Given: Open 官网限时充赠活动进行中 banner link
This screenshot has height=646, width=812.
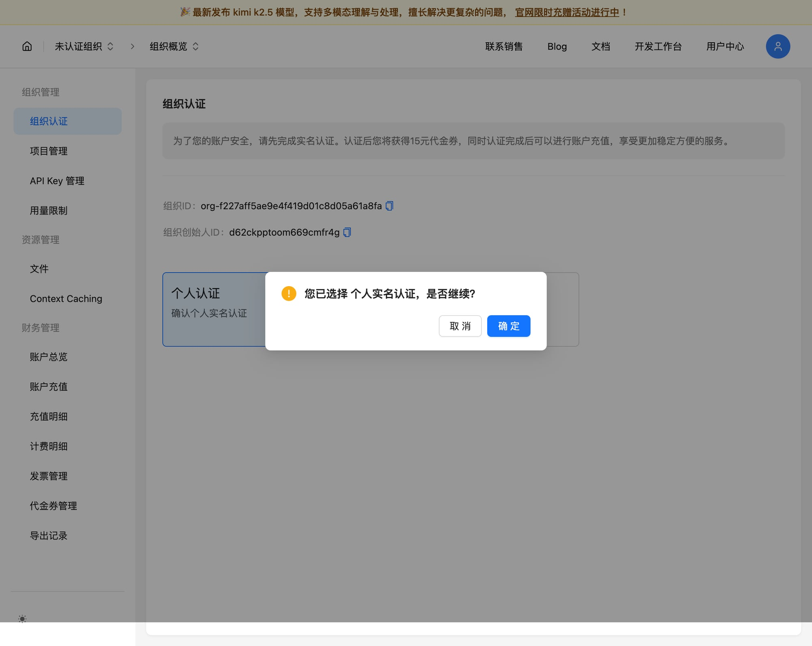Looking at the screenshot, I should point(567,12).
